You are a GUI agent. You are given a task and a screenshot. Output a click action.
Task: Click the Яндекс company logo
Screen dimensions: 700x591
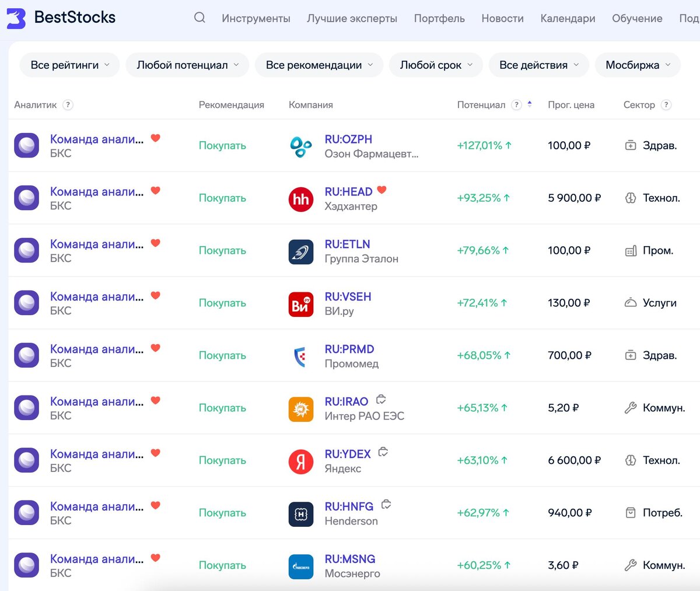click(301, 461)
